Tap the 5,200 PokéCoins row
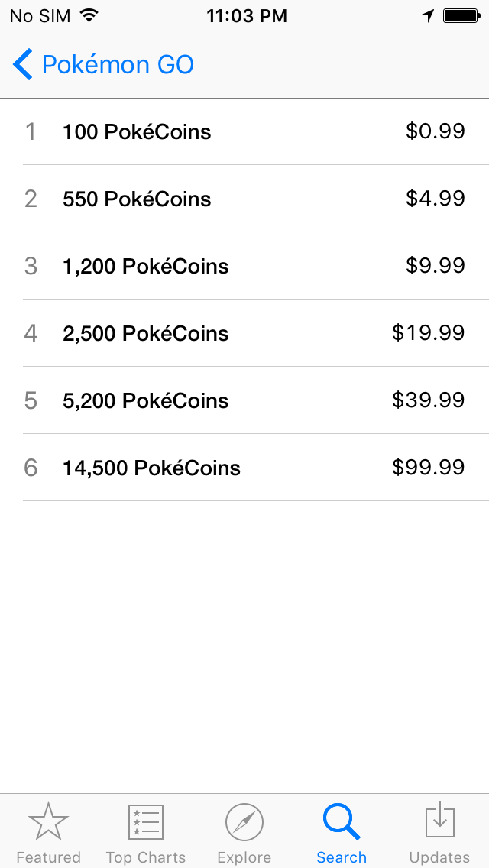489x868 pixels. [x=244, y=400]
